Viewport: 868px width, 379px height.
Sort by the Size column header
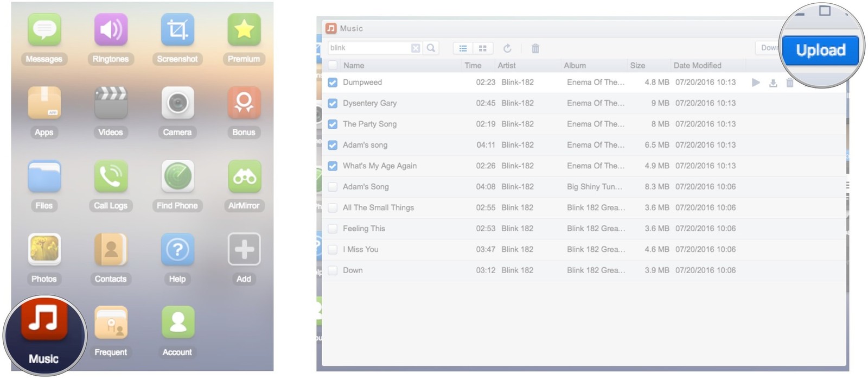click(x=637, y=65)
